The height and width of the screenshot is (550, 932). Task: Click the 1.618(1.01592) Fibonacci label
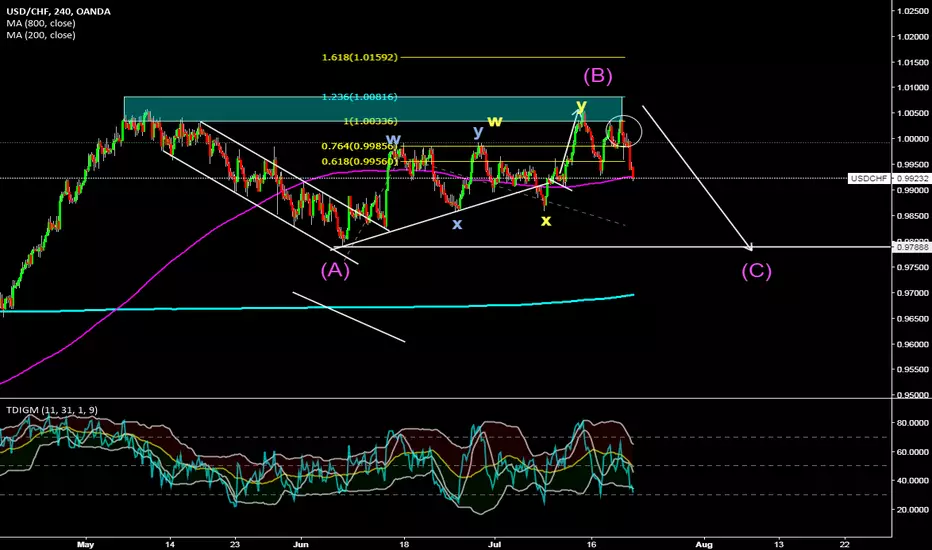[360, 58]
